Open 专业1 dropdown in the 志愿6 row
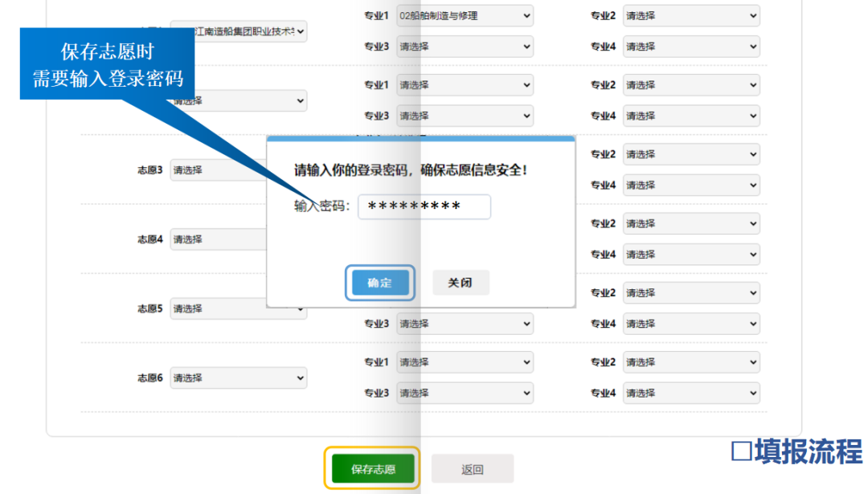 click(465, 361)
